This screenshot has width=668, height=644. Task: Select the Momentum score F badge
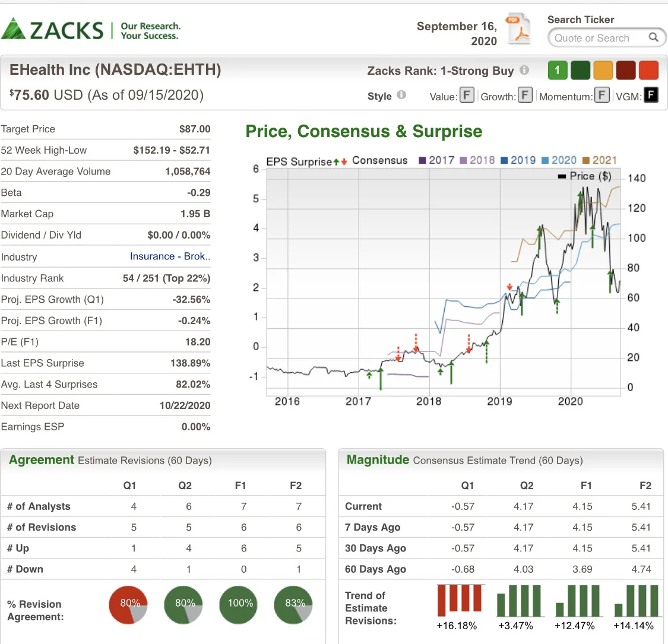coord(602,95)
